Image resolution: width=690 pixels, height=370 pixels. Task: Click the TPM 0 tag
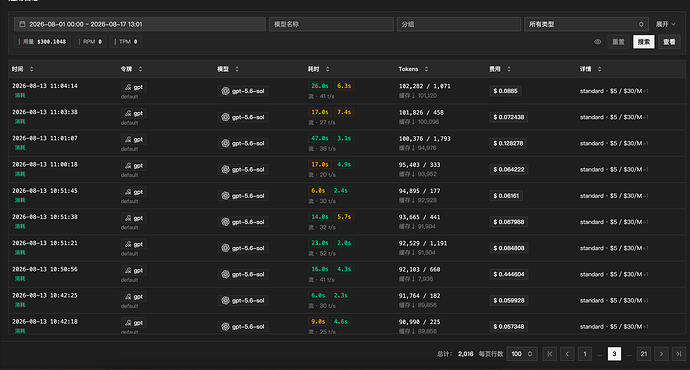click(x=126, y=42)
